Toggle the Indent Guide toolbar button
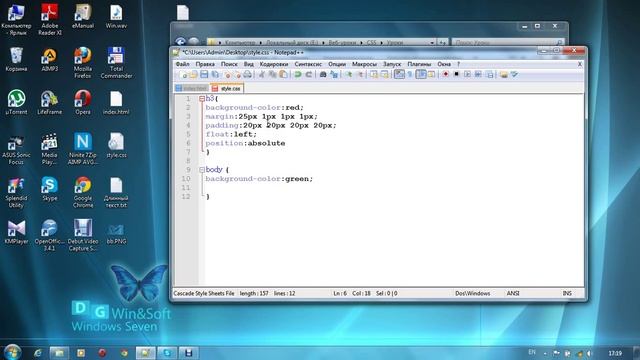 pyautogui.click(x=421, y=74)
